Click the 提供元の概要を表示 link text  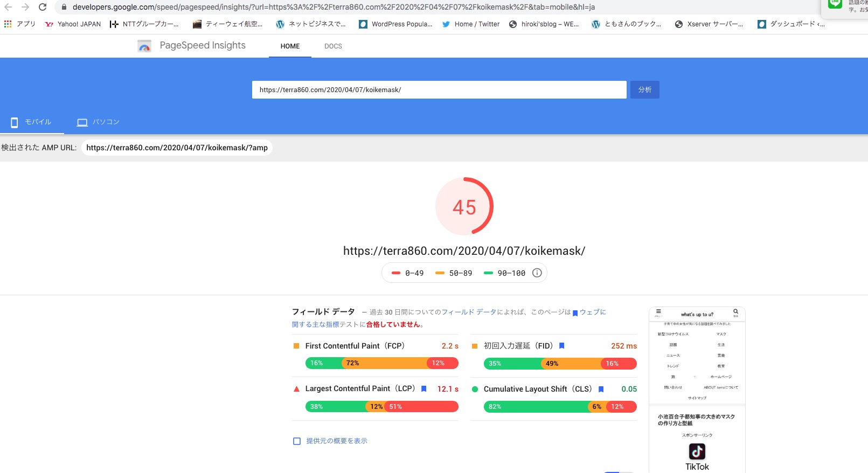click(x=337, y=441)
